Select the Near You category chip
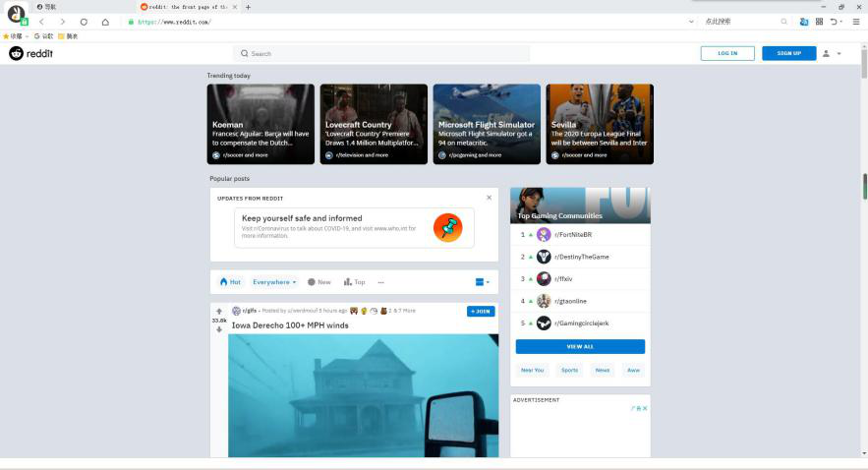The image size is (868, 470). coord(532,371)
